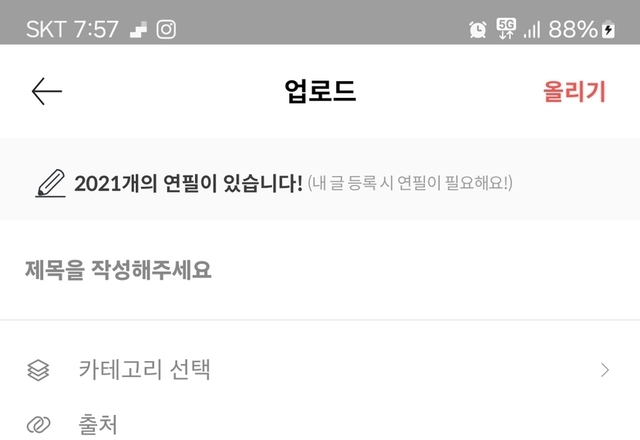Tap the link chain icon beside 출처

point(38,425)
